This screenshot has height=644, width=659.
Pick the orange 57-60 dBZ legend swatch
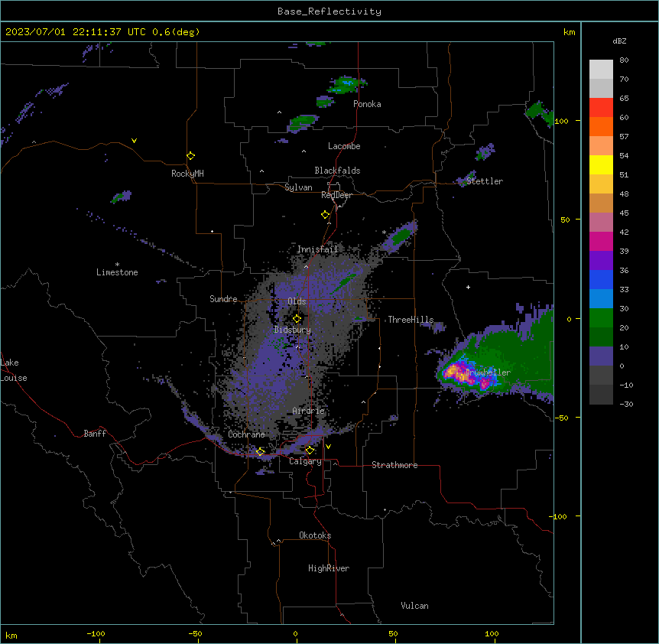[601, 126]
